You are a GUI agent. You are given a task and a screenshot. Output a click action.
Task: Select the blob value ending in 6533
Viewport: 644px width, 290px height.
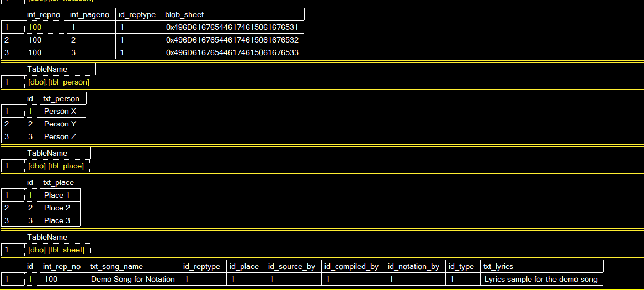pyautogui.click(x=232, y=52)
